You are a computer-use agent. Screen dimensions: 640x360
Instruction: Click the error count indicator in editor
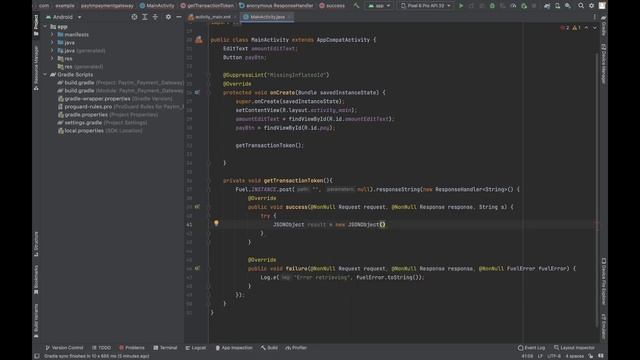(x=565, y=28)
